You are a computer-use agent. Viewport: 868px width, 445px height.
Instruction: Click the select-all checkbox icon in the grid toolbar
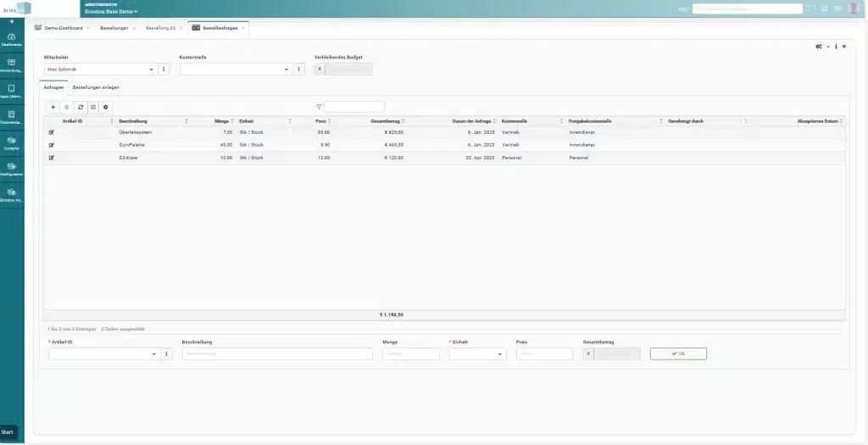(x=93, y=107)
